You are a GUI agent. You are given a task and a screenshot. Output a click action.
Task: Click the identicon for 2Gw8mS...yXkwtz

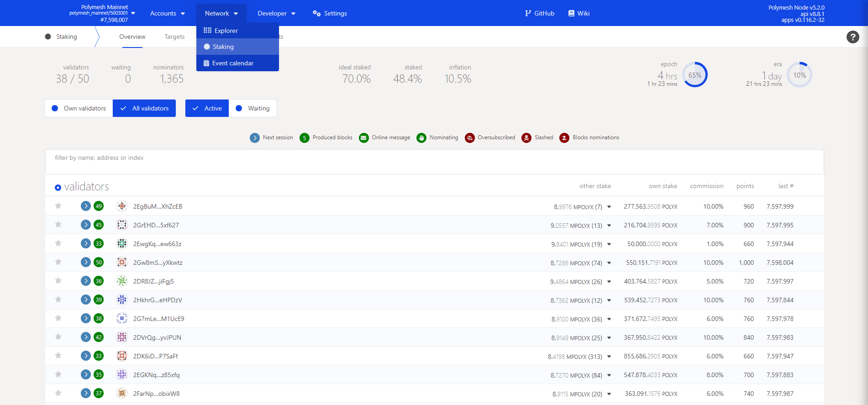click(x=122, y=262)
